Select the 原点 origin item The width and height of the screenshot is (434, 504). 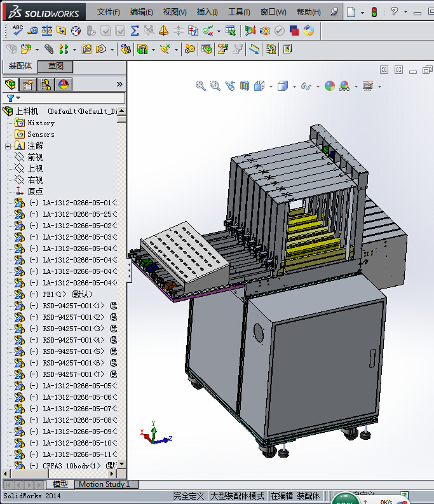pyautogui.click(x=35, y=191)
